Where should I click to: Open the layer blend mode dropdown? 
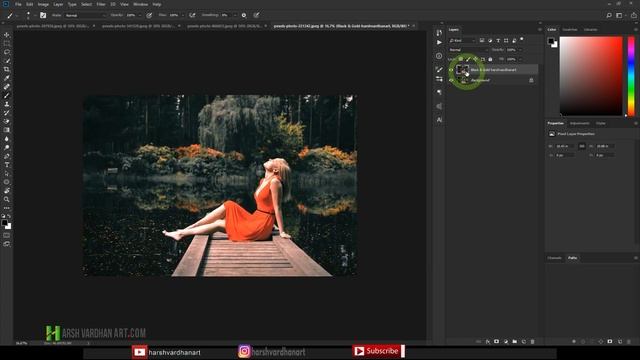(x=468, y=50)
